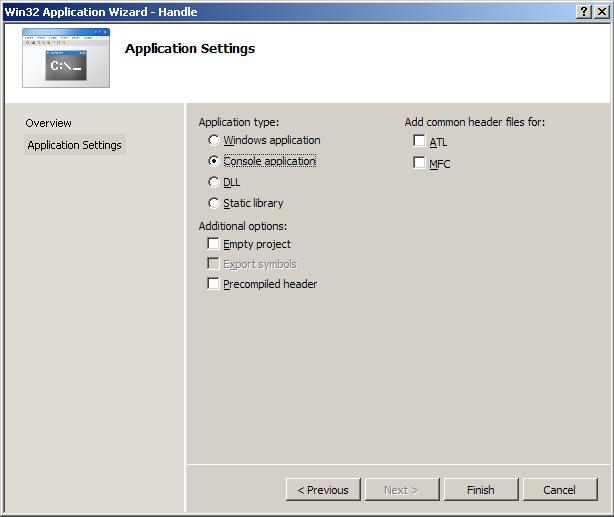The image size is (614, 517).
Task: Cancel the Win32 Application Wizard
Action: tap(560, 490)
